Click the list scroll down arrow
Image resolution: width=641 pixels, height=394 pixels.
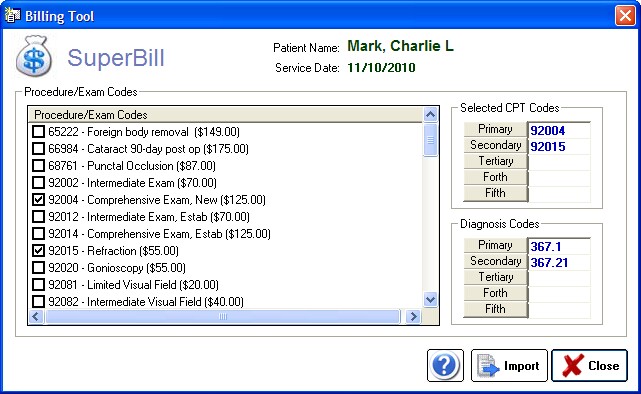click(x=430, y=300)
